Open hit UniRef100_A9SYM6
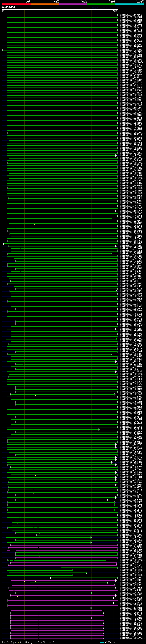The height and width of the screenshot is (644, 146). point(131,22)
